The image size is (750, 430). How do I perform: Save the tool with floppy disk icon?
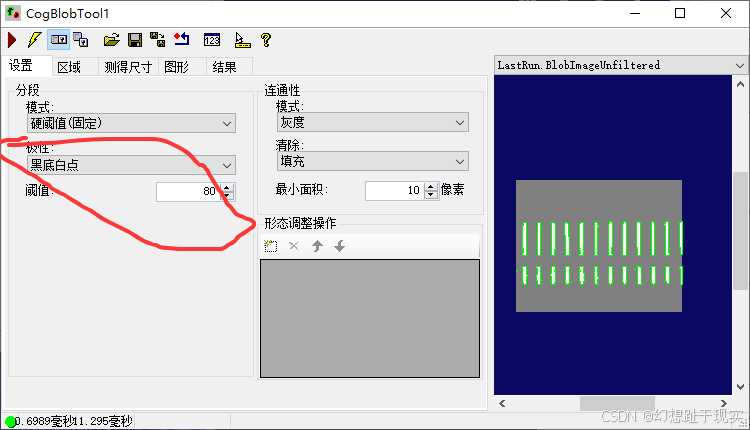coord(135,40)
